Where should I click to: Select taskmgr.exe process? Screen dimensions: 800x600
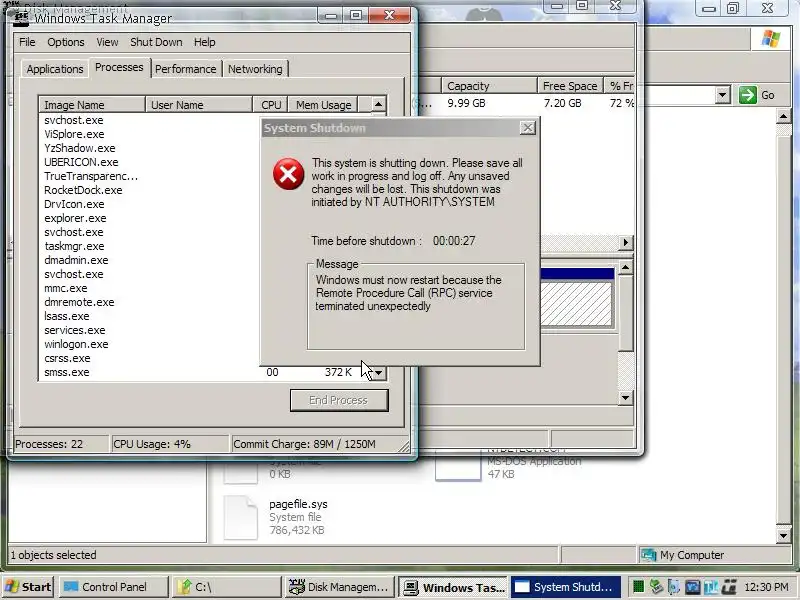tap(74, 246)
